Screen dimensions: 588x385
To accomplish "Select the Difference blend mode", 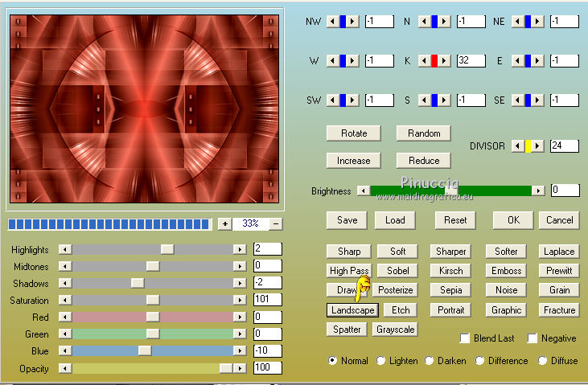I will point(479,361).
